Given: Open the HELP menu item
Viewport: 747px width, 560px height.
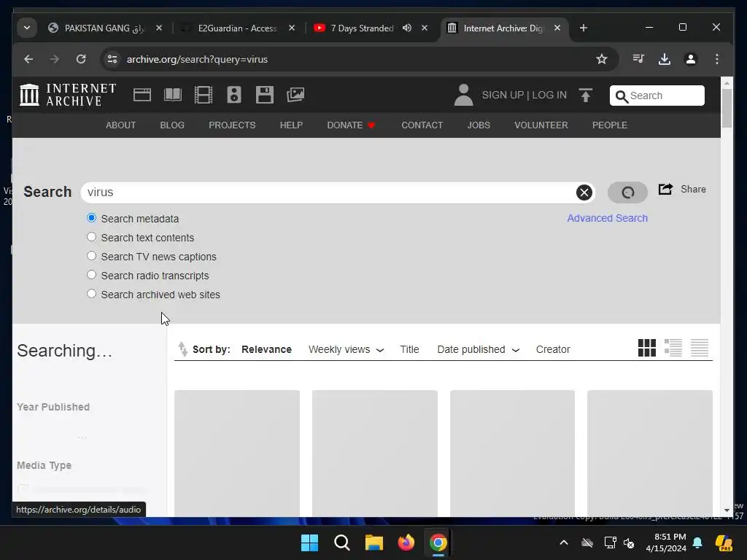Looking at the screenshot, I should point(291,125).
